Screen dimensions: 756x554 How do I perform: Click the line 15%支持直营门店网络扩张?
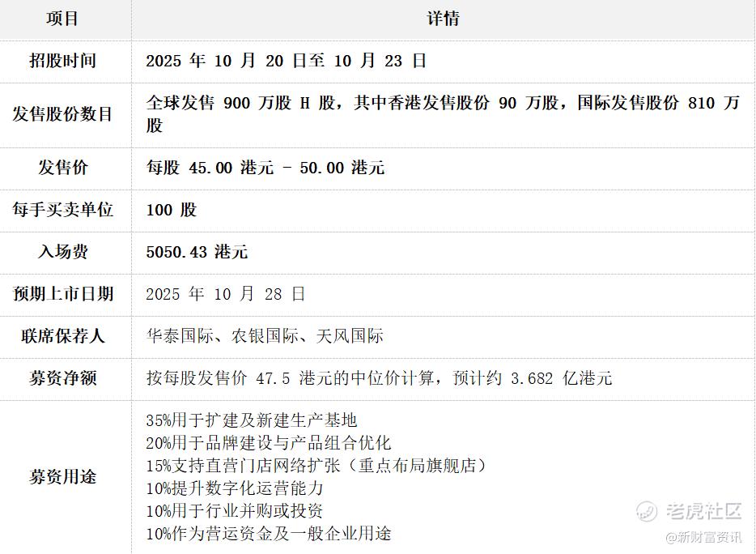[x=244, y=466]
